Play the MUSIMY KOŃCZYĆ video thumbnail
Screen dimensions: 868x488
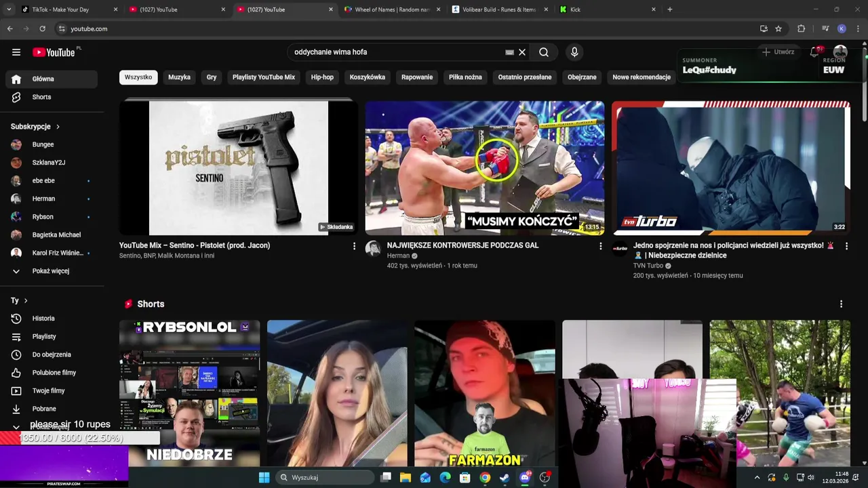coord(485,167)
